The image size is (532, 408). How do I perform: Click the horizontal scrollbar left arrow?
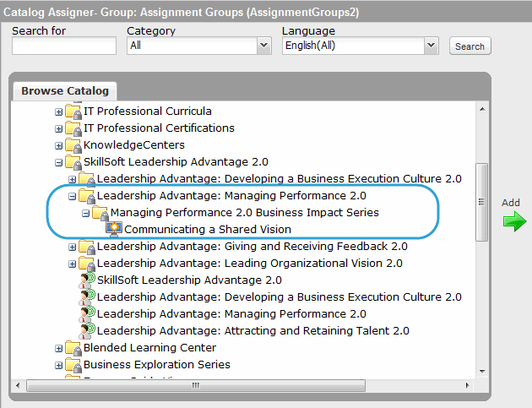[x=18, y=385]
